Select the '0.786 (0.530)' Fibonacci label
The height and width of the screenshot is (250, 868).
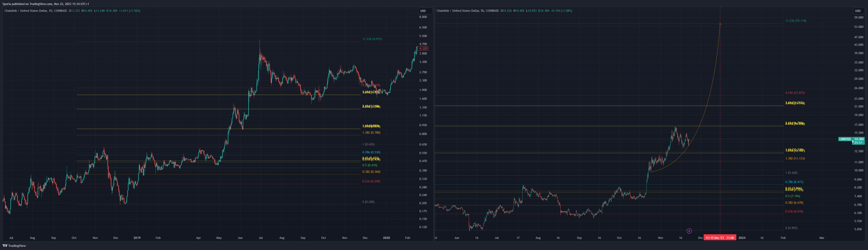click(371, 152)
